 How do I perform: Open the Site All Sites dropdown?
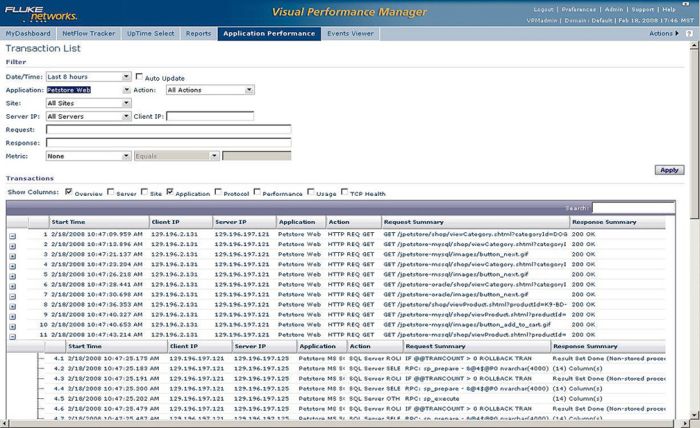88,103
